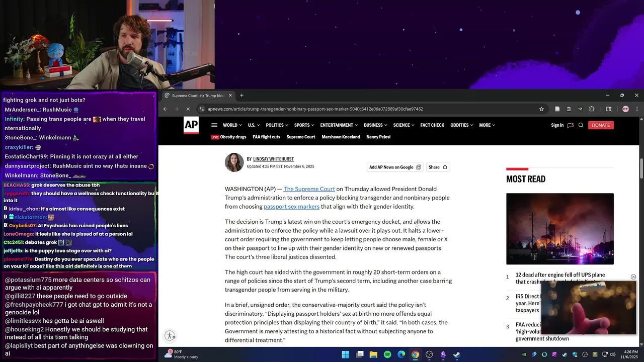Expand the ENTERTAINMENT dropdown menu
644x362 pixels.
tap(339, 125)
